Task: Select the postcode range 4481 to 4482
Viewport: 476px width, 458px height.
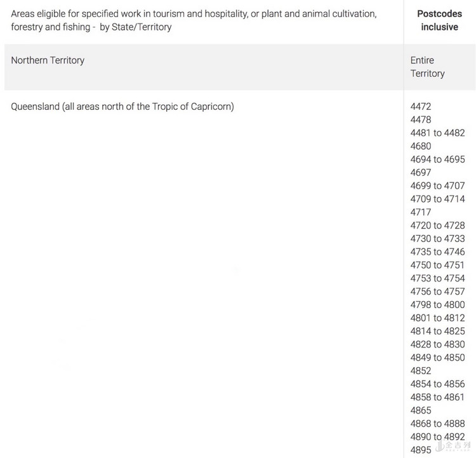Action: pos(437,133)
